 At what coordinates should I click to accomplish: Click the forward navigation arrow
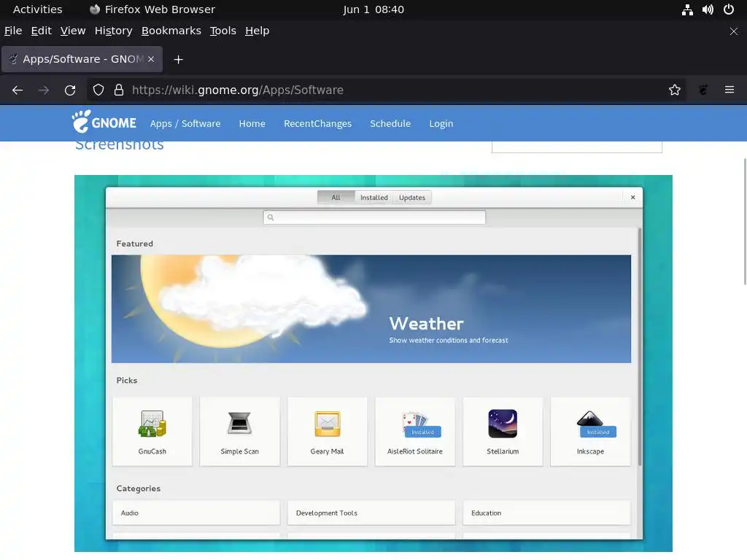pyautogui.click(x=44, y=90)
